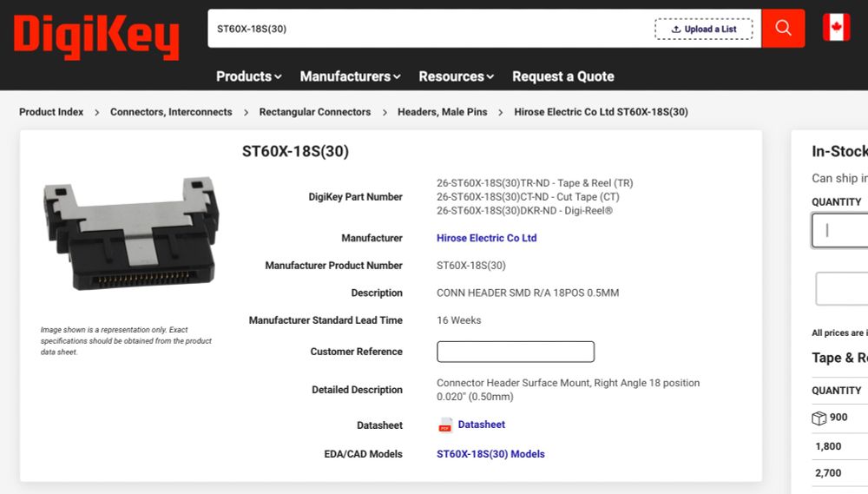Click the Hirose Electric Co Ltd ST60X-18S(30) breadcrumb
The width and height of the screenshot is (868, 494).
tap(602, 112)
